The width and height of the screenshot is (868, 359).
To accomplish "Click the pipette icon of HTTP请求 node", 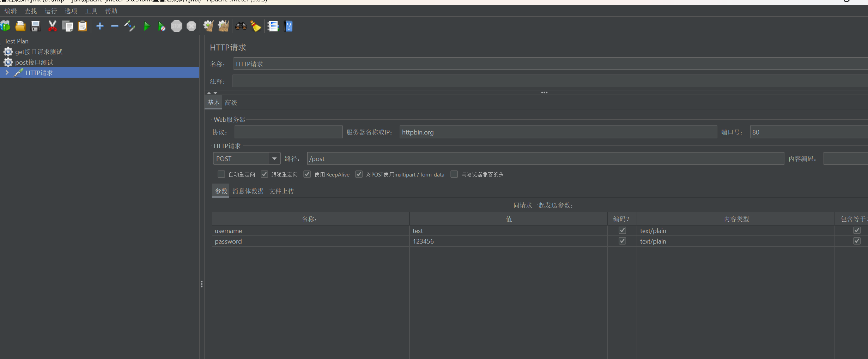I will coord(19,73).
